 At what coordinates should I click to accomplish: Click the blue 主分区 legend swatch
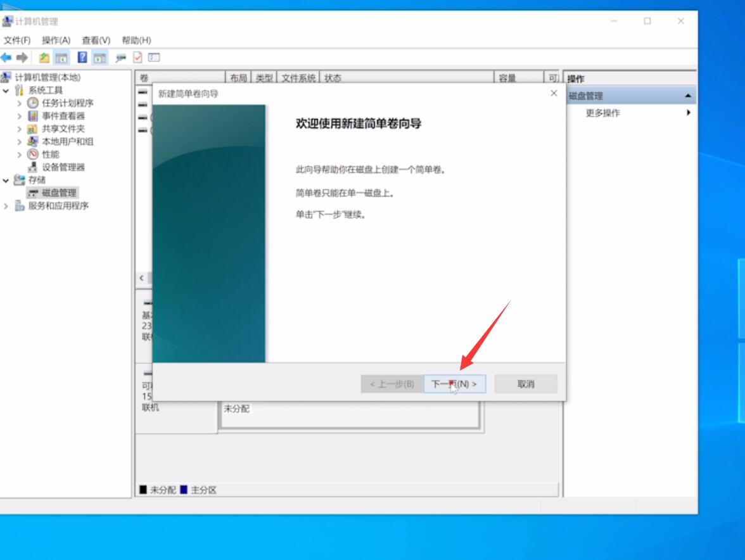coord(184,489)
